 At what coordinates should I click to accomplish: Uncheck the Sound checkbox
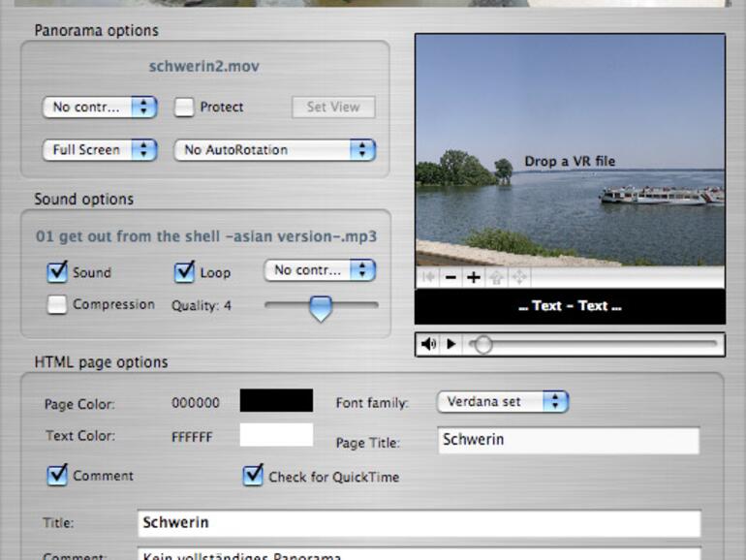pos(57,272)
